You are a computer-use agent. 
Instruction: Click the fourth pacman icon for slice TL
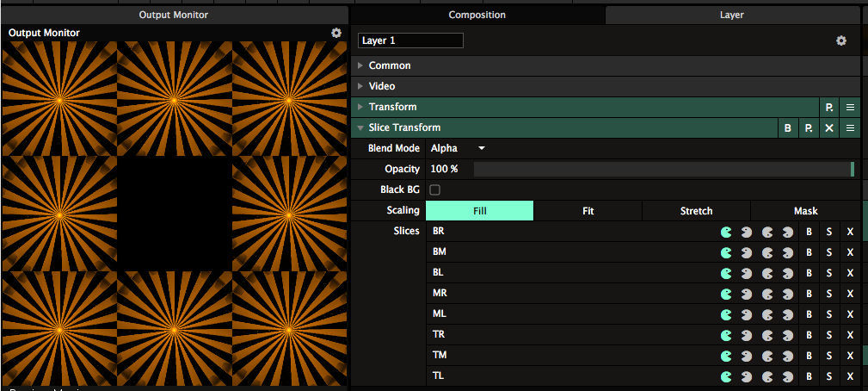788,376
